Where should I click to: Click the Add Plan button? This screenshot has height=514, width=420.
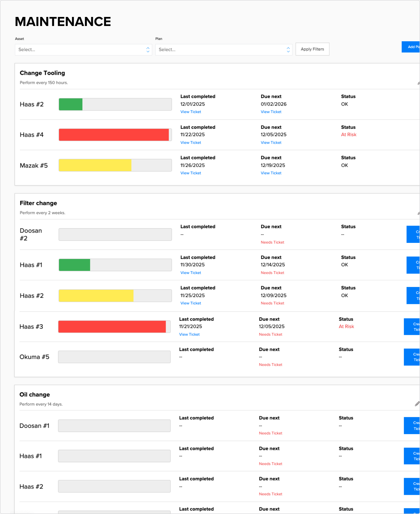(411, 47)
